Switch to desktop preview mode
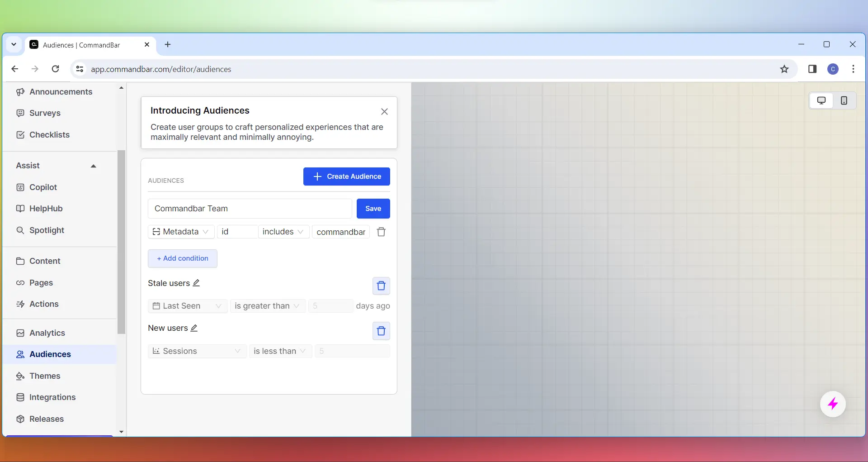 point(821,100)
